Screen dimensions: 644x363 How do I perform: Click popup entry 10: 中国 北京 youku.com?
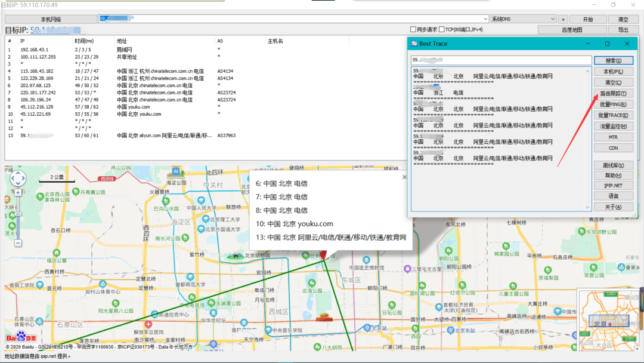coord(294,224)
